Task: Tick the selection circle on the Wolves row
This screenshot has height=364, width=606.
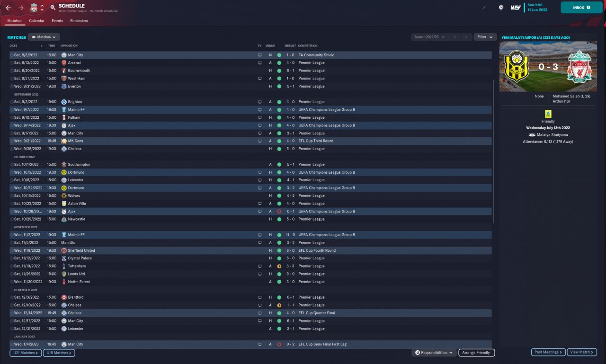Action: point(12,195)
